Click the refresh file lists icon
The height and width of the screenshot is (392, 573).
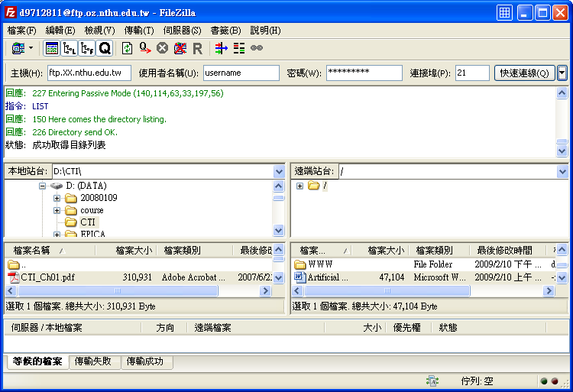(128, 48)
